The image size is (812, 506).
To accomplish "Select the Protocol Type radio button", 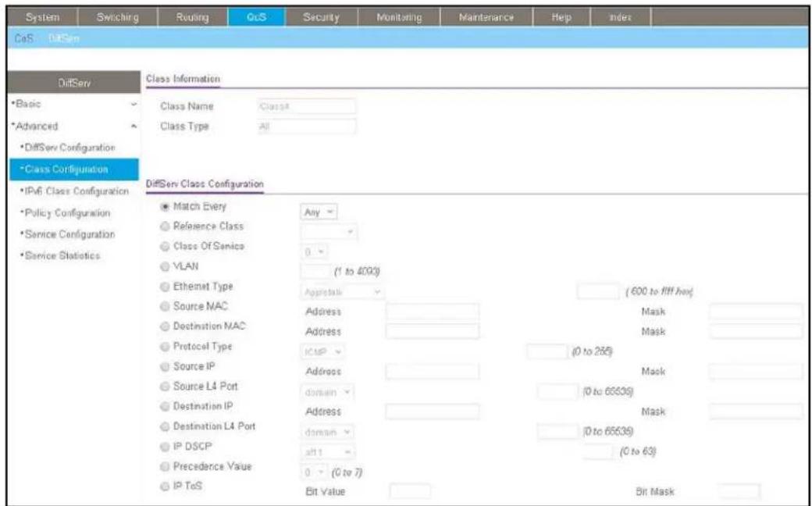I will coord(165,347).
